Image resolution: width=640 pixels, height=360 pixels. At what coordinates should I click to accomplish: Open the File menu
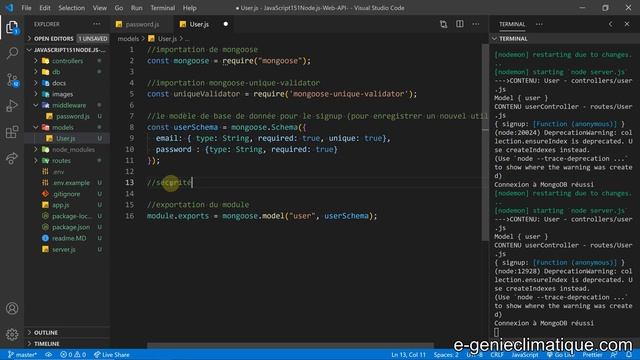26,8
